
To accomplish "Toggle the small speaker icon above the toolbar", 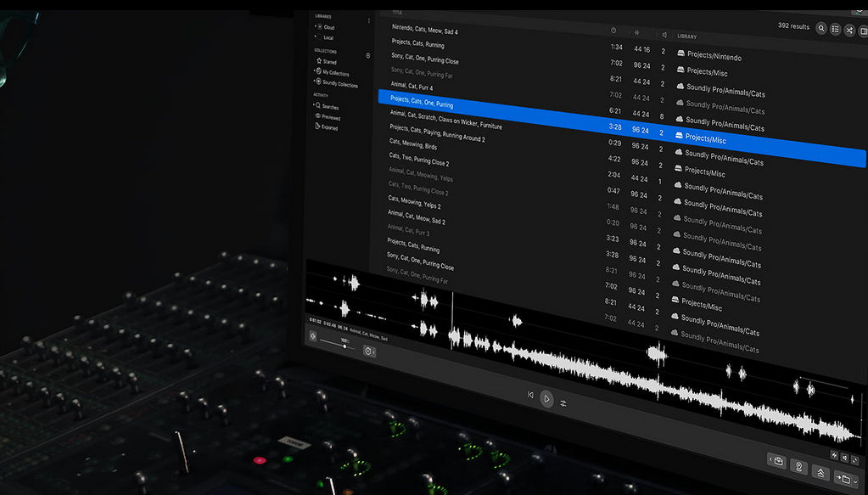I will pyautogui.click(x=844, y=458).
